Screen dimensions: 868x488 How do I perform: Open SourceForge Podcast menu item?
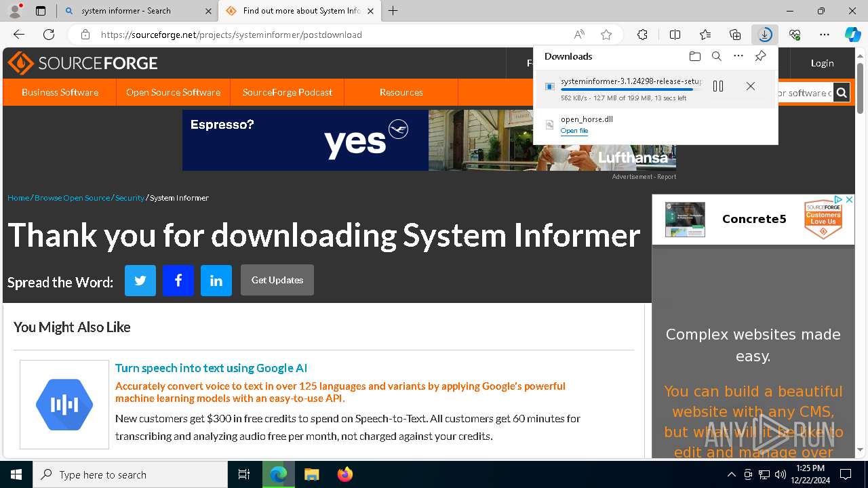288,92
